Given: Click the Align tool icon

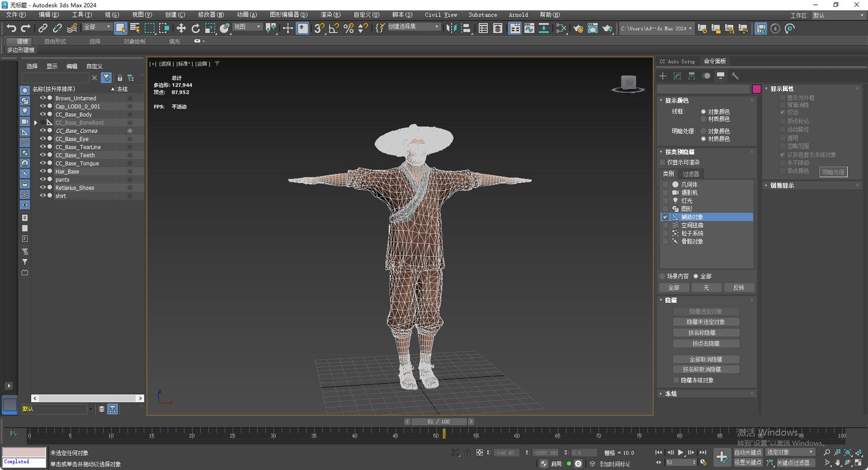Looking at the screenshot, I should click(x=466, y=28).
